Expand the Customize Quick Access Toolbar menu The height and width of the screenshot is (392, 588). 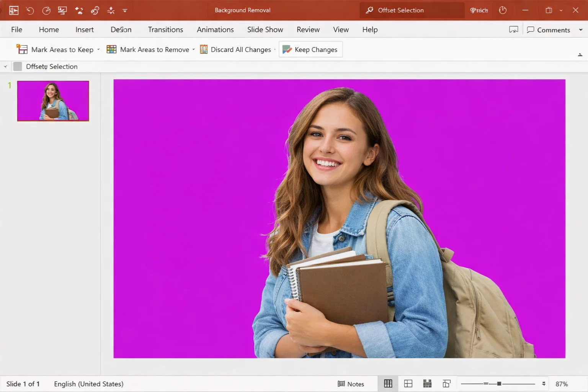click(x=125, y=11)
